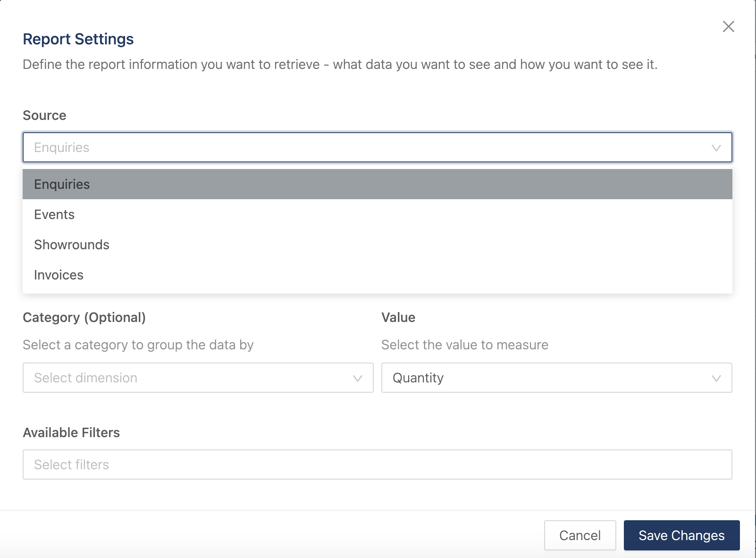This screenshot has width=756, height=558.
Task: Click the Source field label
Action: (44, 115)
